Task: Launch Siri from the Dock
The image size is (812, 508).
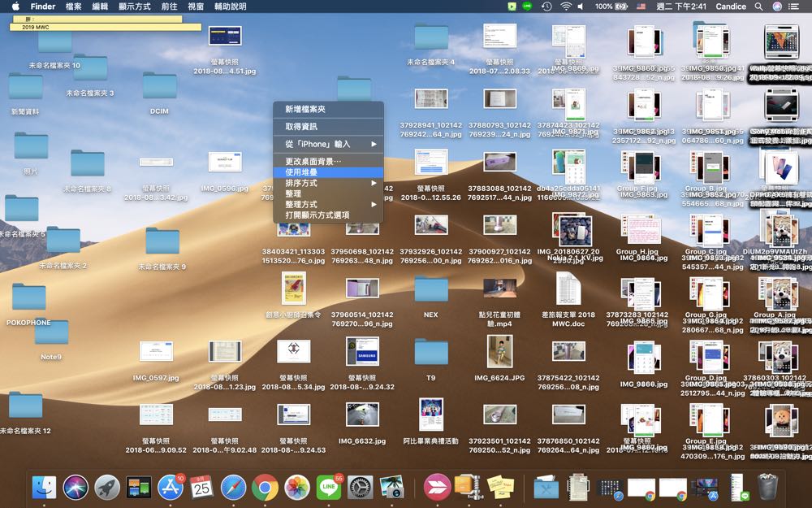Action: (x=76, y=487)
